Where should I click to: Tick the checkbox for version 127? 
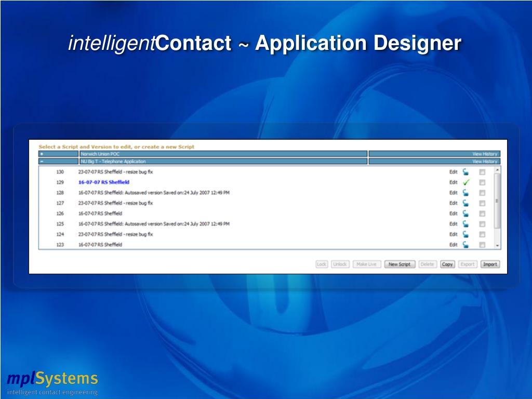(482, 203)
